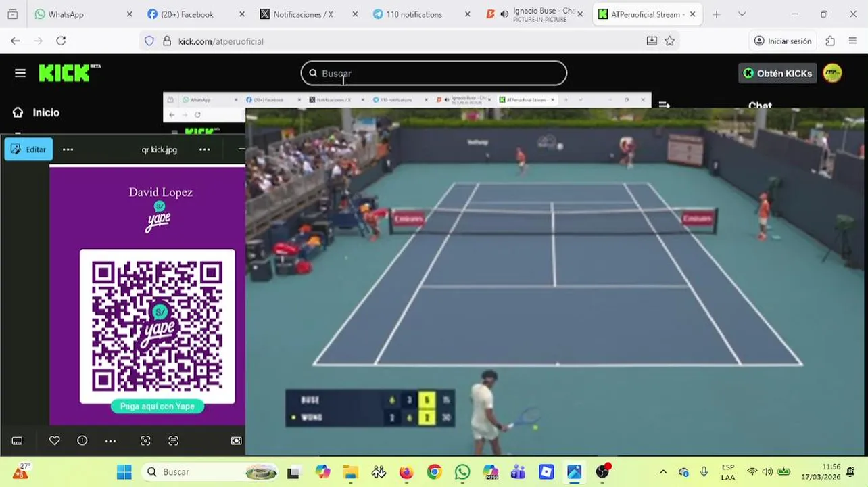This screenshot has height=487, width=868.
Task: Bookmark this page with the star
Action: coord(669,41)
